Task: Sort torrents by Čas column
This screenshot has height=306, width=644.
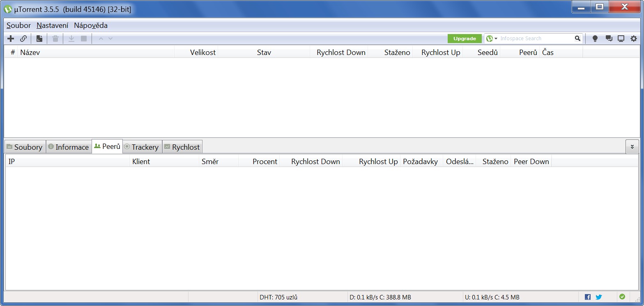Action: [x=561, y=53]
